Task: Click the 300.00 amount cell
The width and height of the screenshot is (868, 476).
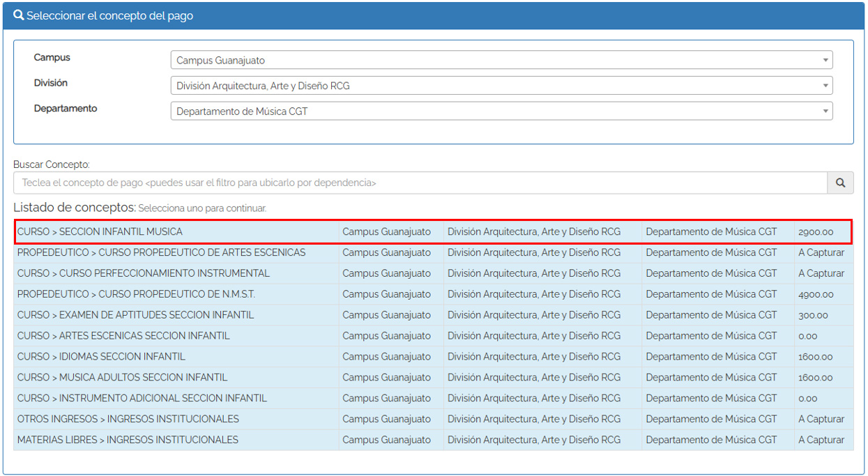Action: point(813,315)
